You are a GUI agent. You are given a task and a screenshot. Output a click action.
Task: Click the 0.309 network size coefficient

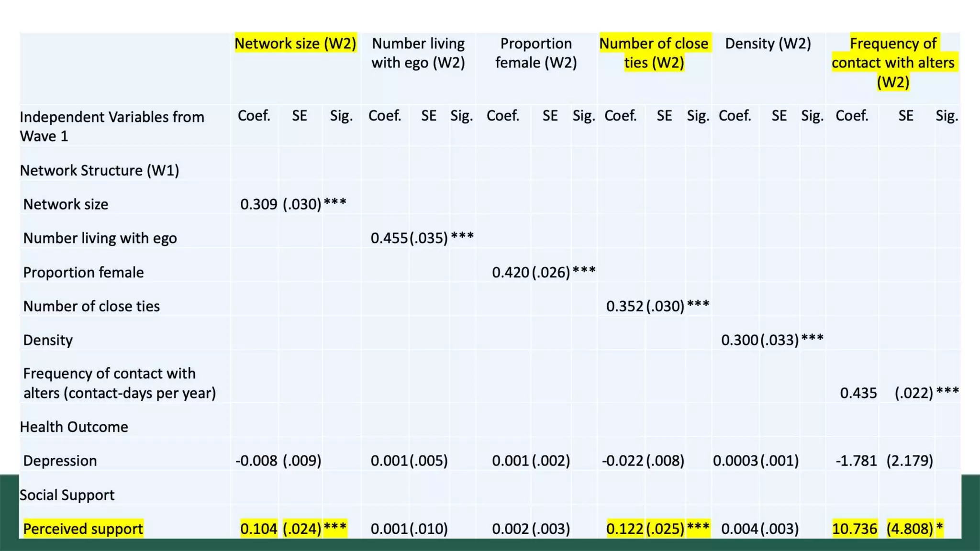[x=258, y=204]
